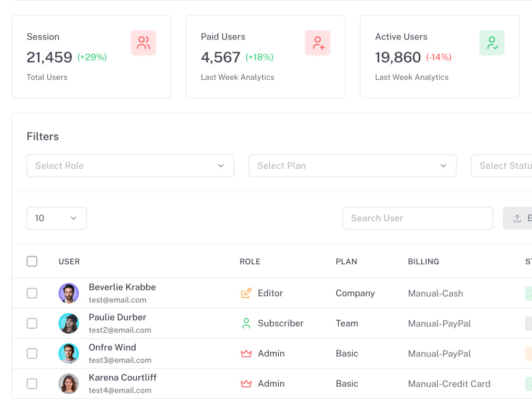Sort by ROLE column header
The image size is (532, 399).
(x=250, y=262)
